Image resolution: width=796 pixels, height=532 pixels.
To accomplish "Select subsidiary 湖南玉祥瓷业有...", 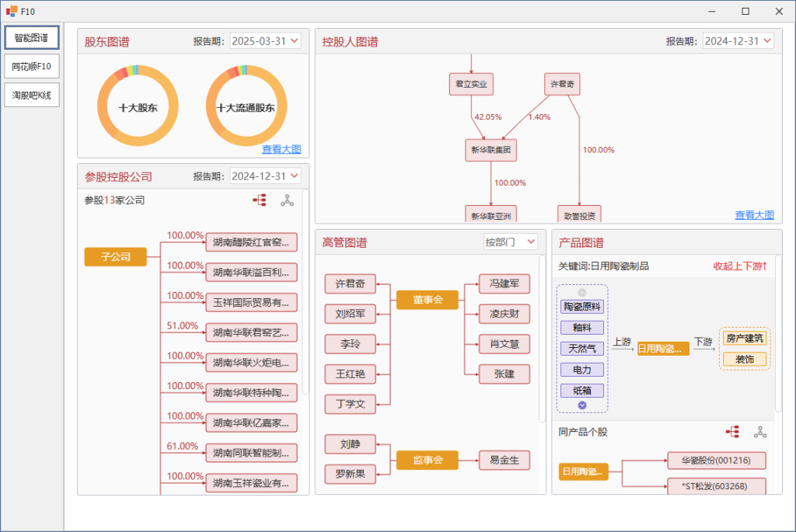I will click(251, 483).
